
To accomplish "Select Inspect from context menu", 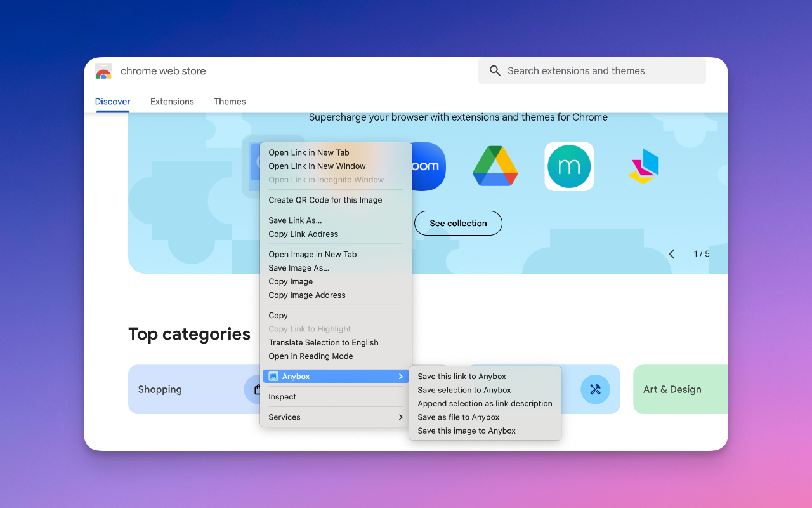I will pos(336,397).
